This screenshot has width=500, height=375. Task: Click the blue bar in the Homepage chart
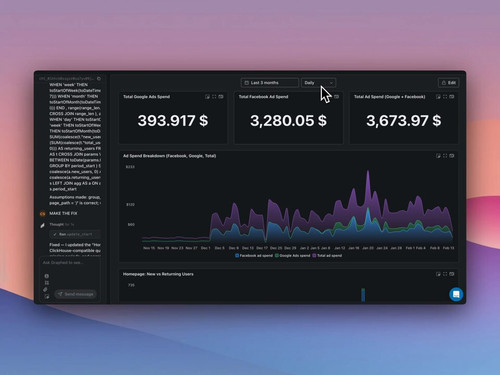coord(363,295)
